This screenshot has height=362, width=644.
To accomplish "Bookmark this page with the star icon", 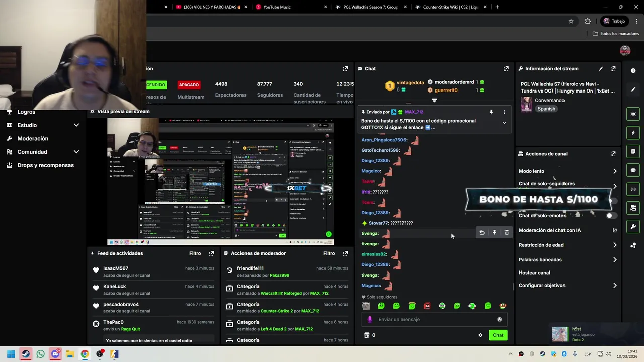I will (571, 21).
